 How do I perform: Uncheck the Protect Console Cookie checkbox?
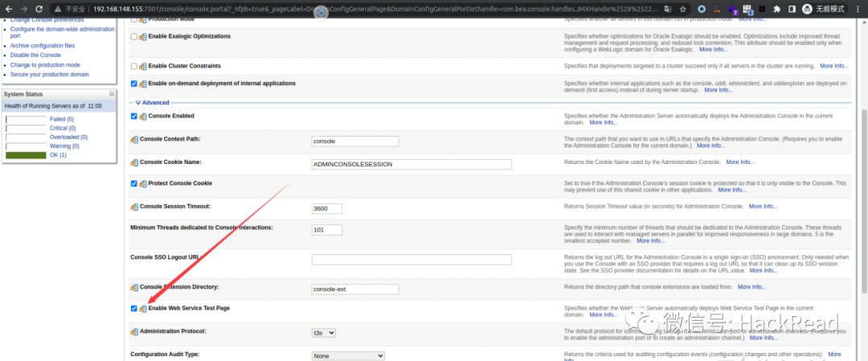click(134, 183)
